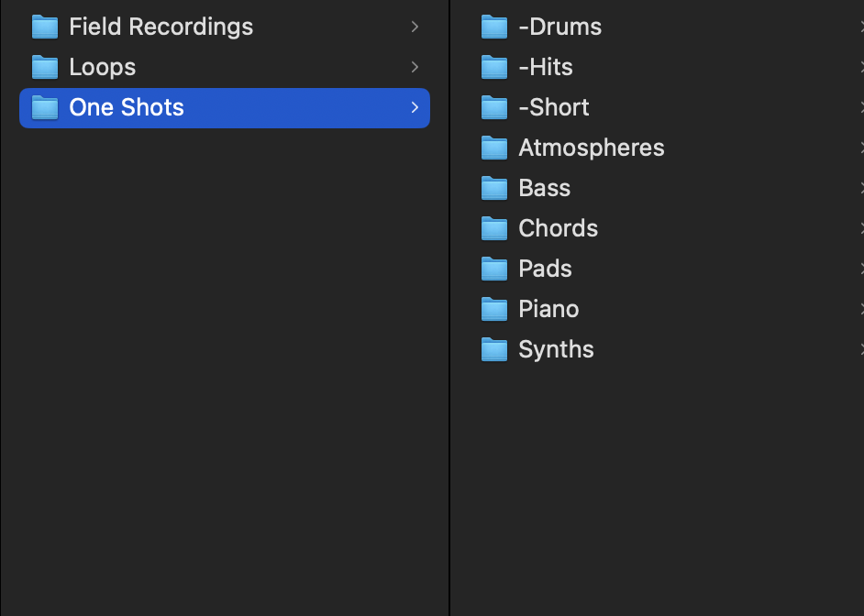Click the Field Recordings folder icon
This screenshot has height=616, width=864.
[45, 27]
